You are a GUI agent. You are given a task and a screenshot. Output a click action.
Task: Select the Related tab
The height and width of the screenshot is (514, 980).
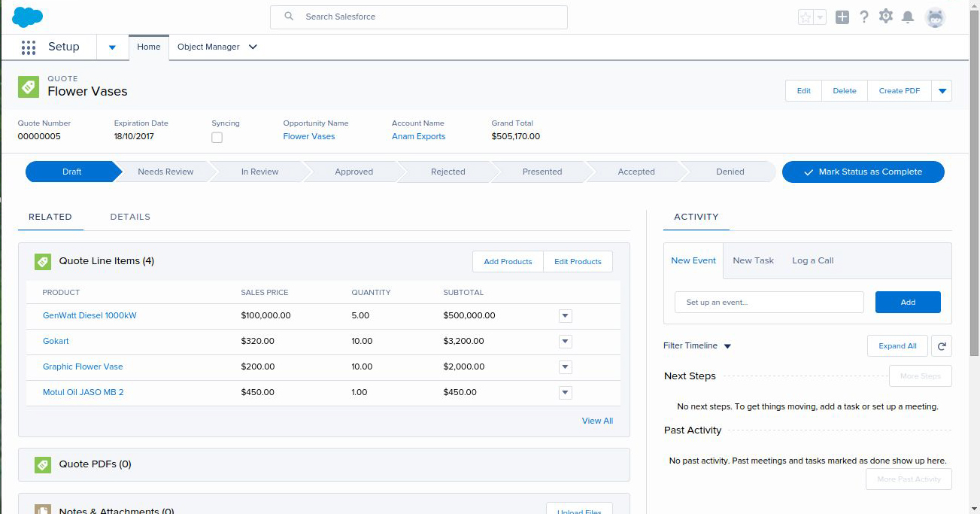coord(50,217)
